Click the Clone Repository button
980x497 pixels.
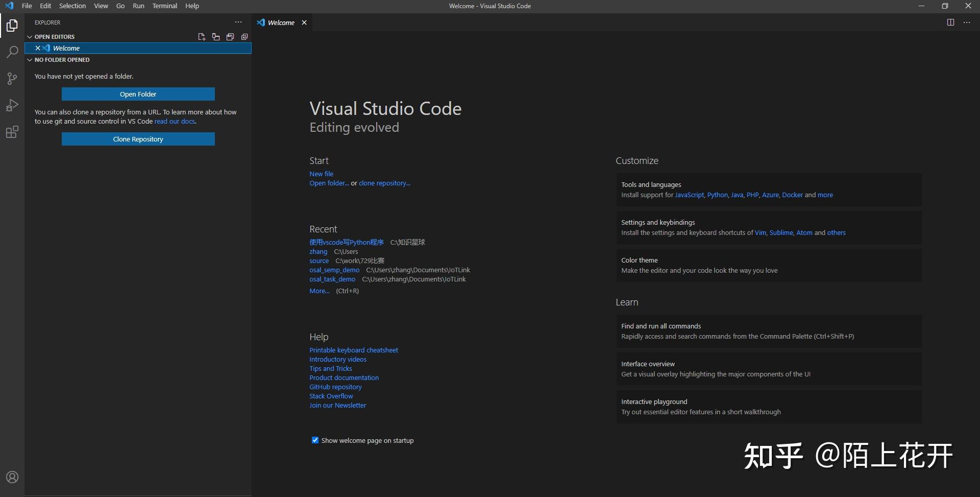[138, 139]
